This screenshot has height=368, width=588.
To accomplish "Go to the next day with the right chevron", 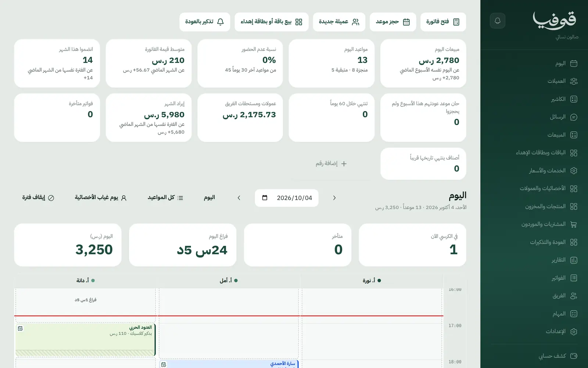I will pos(334,198).
